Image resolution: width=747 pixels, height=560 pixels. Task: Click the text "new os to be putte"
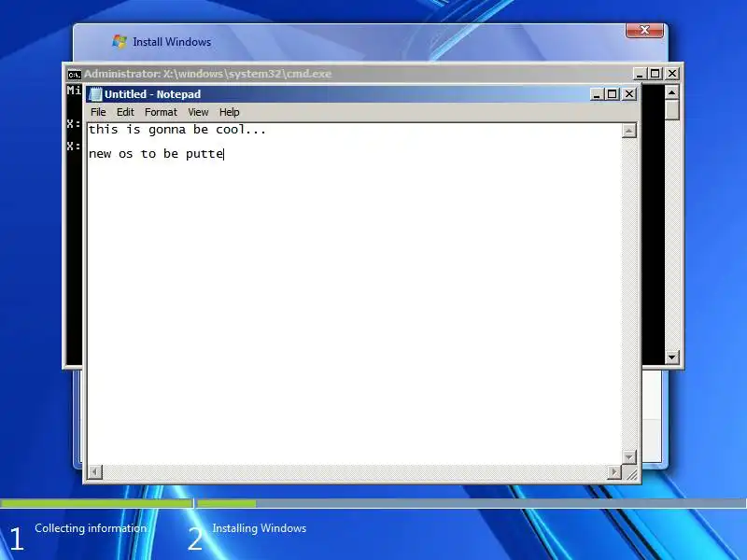pyautogui.click(x=156, y=154)
